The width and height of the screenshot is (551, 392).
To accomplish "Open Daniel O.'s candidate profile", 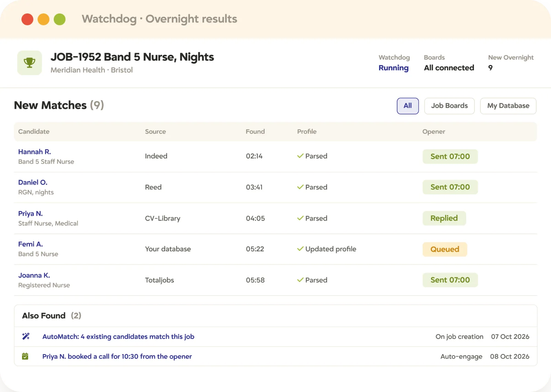I will pos(33,182).
